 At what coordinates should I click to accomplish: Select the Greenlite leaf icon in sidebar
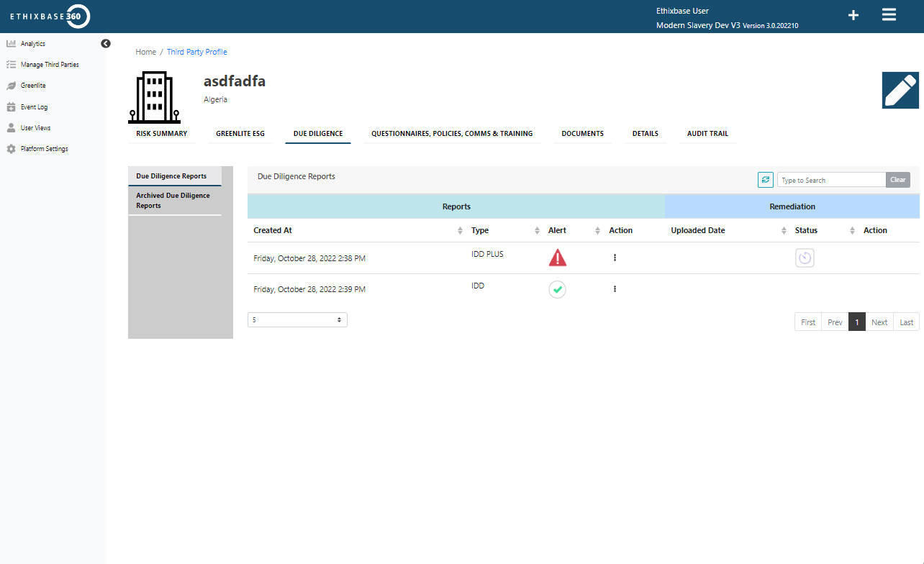pos(12,85)
